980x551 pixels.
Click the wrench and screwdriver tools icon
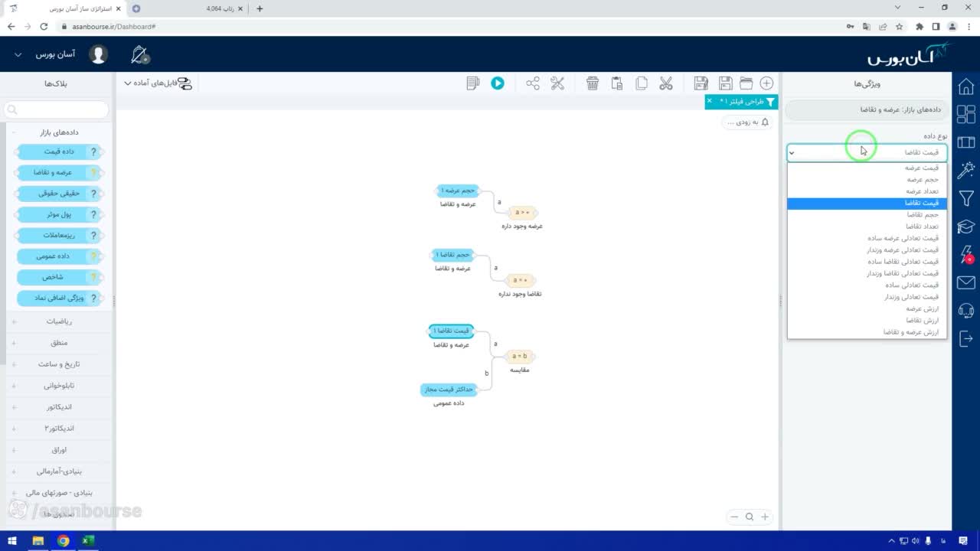coord(557,83)
